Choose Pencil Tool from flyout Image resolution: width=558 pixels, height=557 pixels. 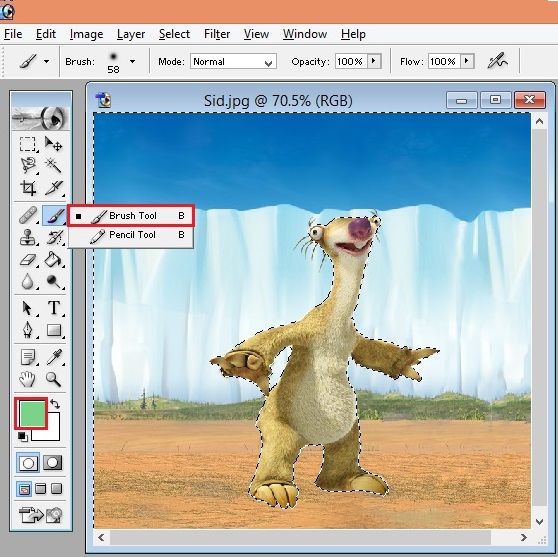coord(131,235)
